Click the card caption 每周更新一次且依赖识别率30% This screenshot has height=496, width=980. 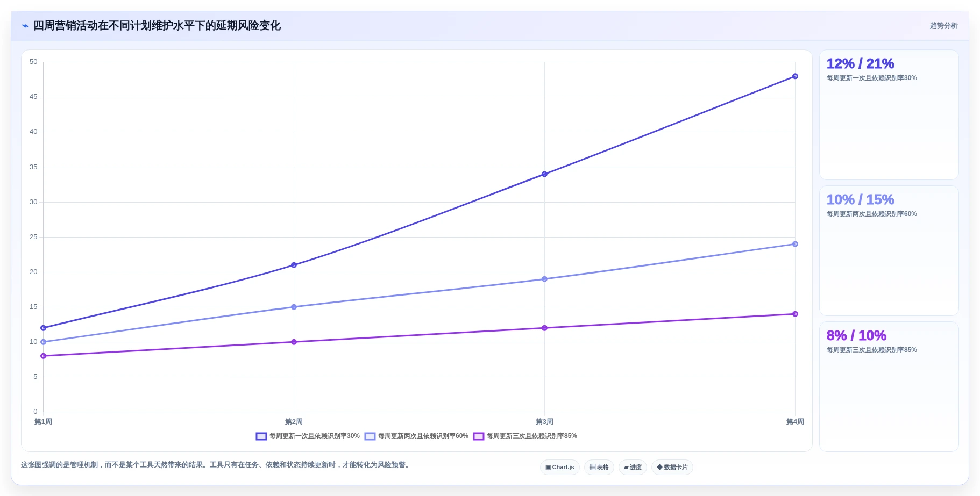tap(871, 78)
